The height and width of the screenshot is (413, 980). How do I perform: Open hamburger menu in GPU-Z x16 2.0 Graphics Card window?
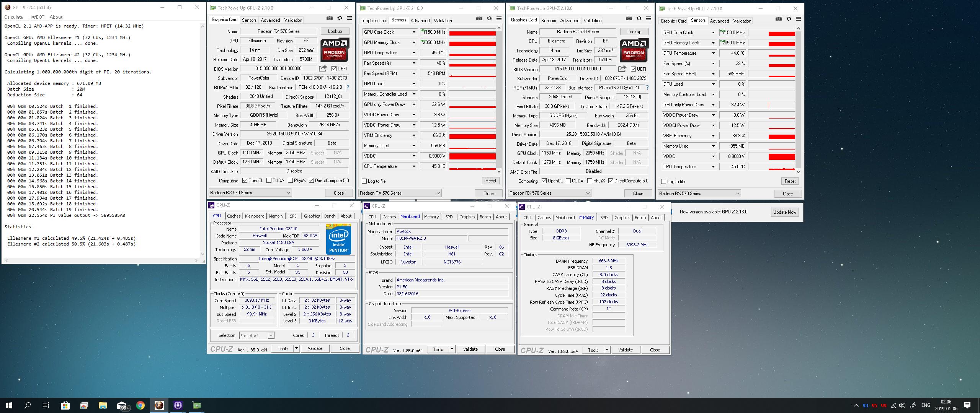[349, 18]
